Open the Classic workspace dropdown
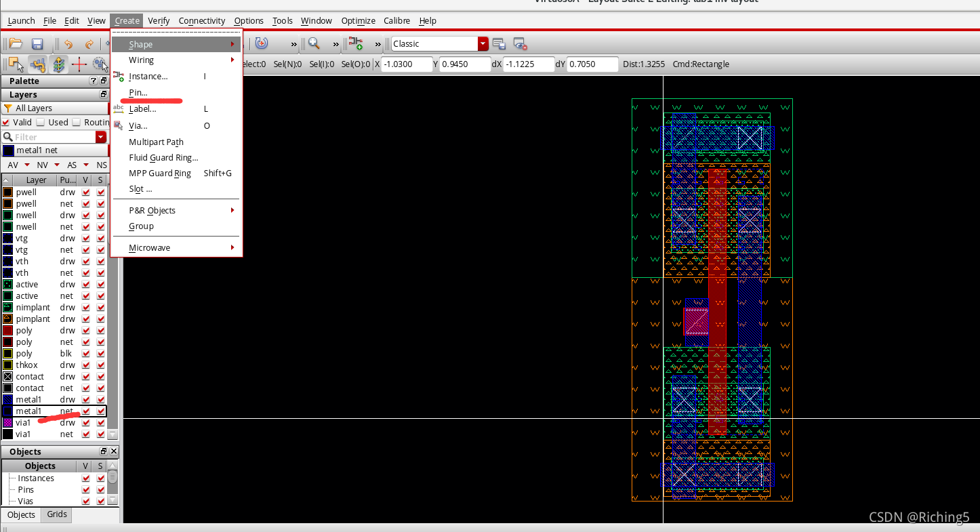The image size is (980, 532). point(483,43)
